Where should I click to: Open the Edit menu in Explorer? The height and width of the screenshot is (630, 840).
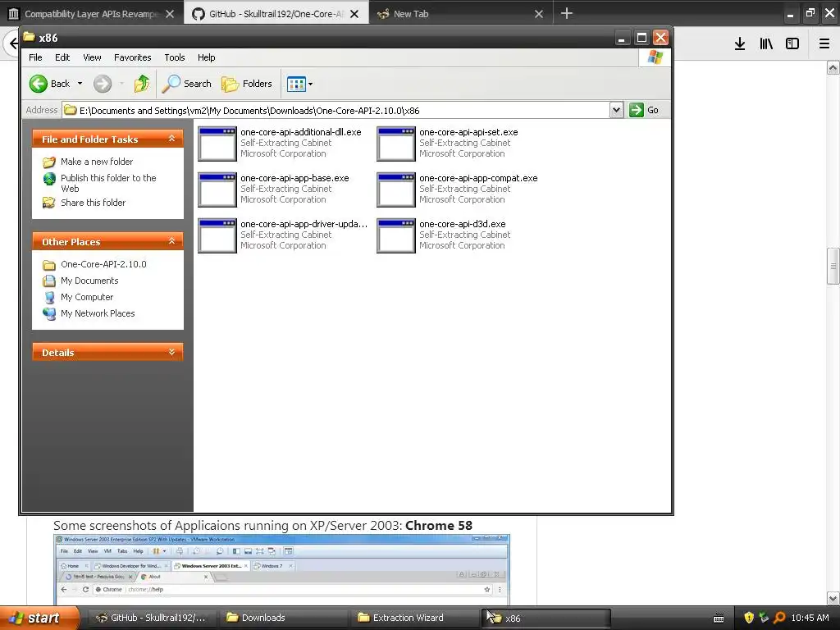coord(62,57)
